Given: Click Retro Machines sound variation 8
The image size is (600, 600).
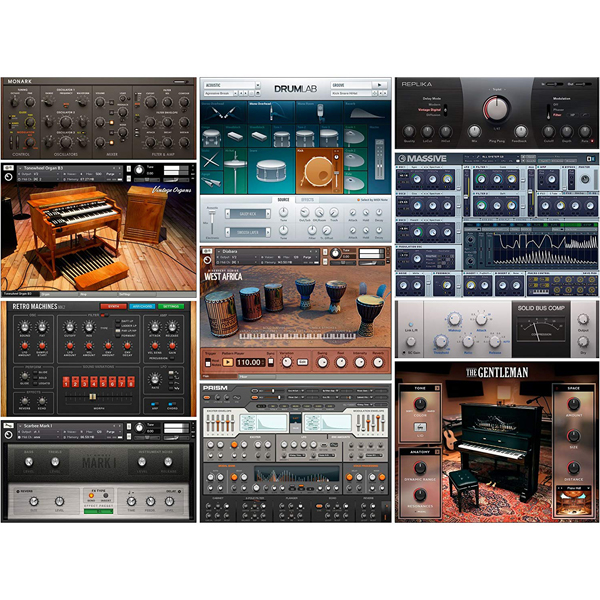Looking at the screenshot, I should [131, 382].
